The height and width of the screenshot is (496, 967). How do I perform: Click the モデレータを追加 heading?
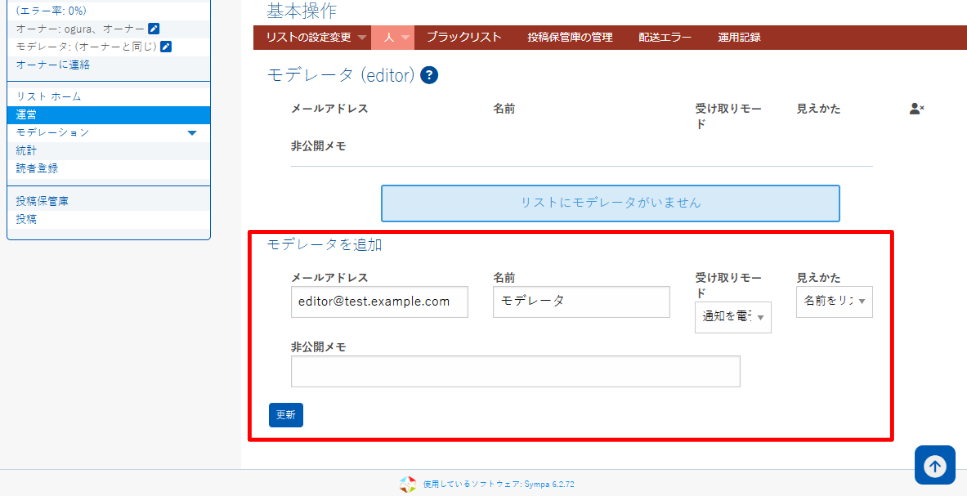324,245
